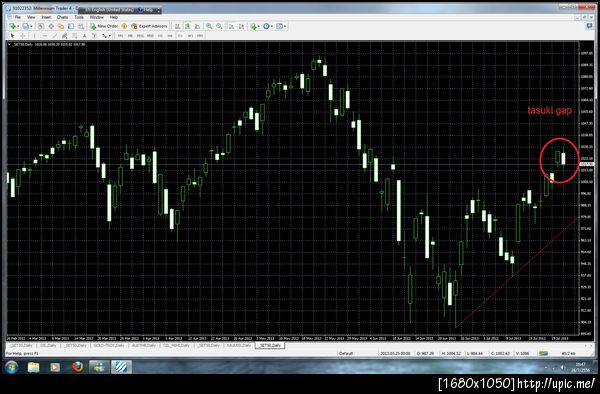This screenshot has width=600, height=394.
Task: Show the Market Watch window
Action: pyautogui.click(x=41, y=26)
